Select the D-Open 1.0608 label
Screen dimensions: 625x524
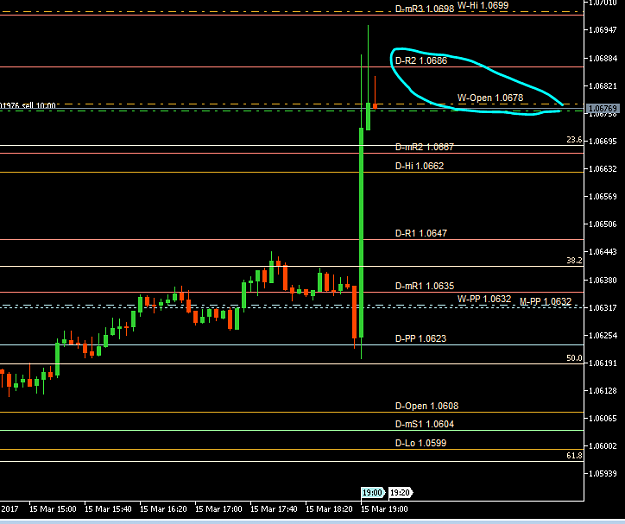pyautogui.click(x=426, y=406)
